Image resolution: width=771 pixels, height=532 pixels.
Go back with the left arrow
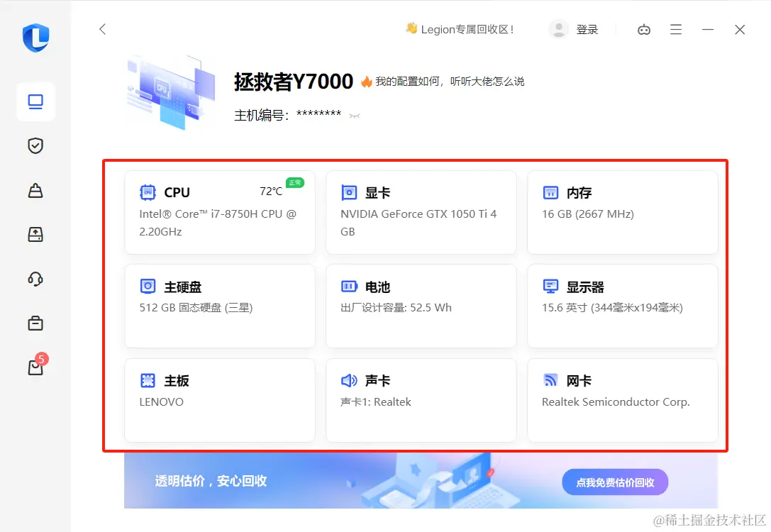tap(102, 29)
